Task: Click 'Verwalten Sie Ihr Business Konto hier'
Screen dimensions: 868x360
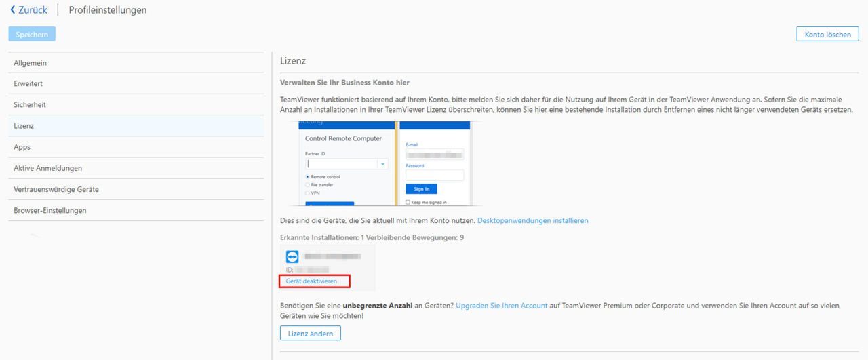Action: [344, 83]
